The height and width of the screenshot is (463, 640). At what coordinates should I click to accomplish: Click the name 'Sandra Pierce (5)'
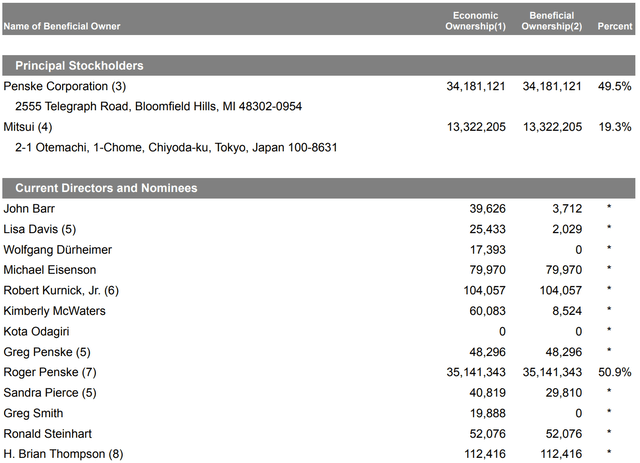coord(50,392)
